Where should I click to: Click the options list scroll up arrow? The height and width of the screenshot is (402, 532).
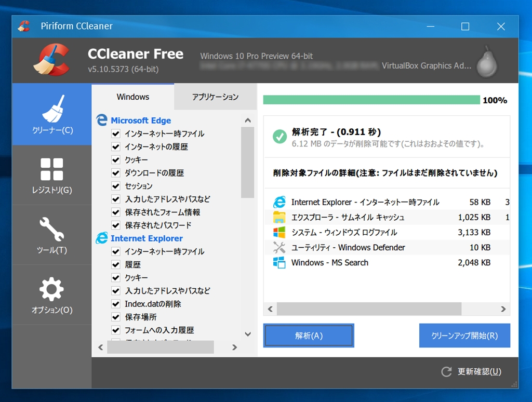click(248, 120)
